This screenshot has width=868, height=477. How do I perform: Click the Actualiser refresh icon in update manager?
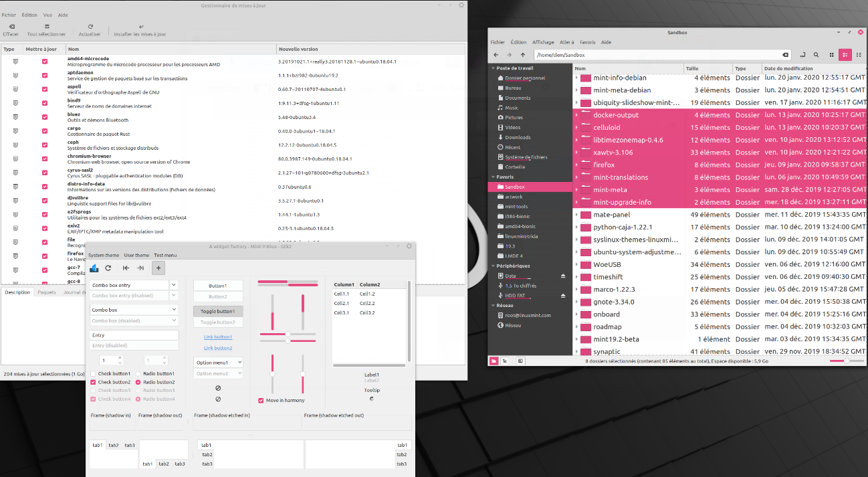(x=90, y=27)
